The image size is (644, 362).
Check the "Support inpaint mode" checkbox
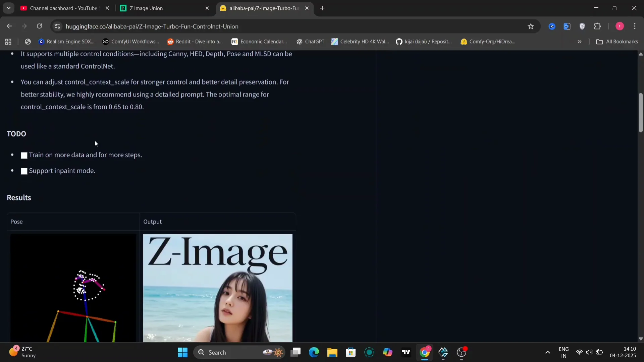point(24,171)
